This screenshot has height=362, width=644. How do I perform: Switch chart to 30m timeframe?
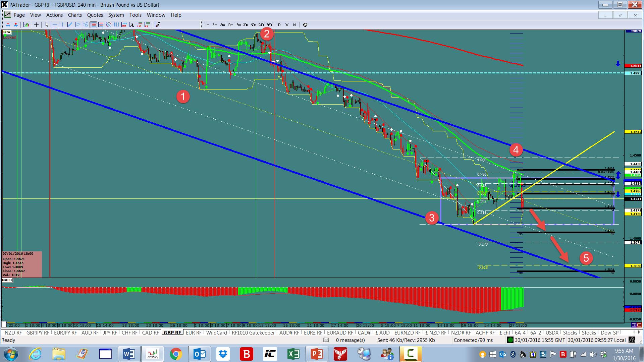point(246,25)
